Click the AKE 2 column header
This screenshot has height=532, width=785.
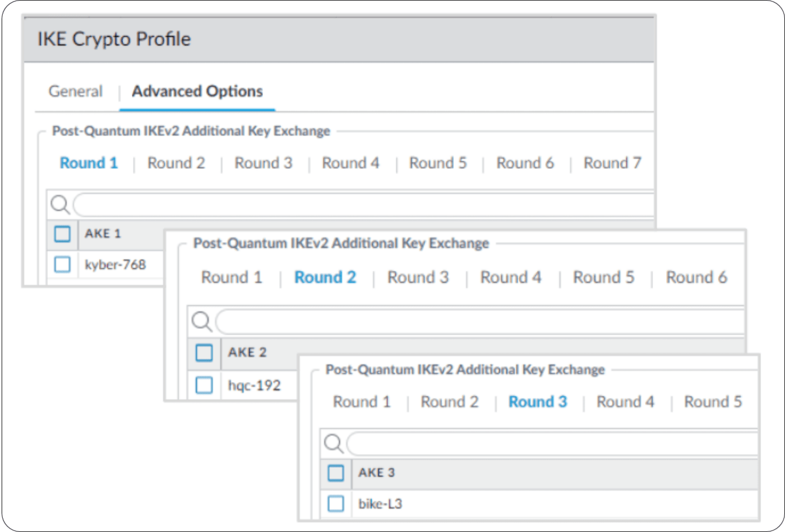247,353
